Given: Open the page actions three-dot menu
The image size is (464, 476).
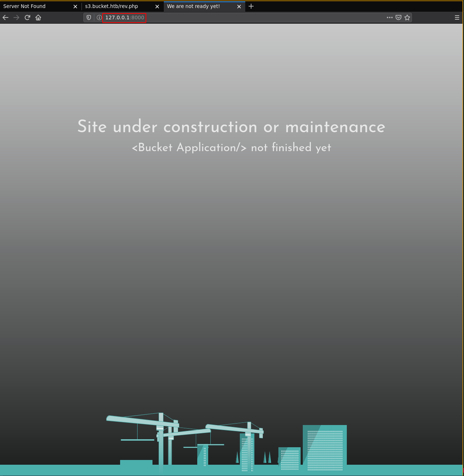Looking at the screenshot, I should (389, 17).
